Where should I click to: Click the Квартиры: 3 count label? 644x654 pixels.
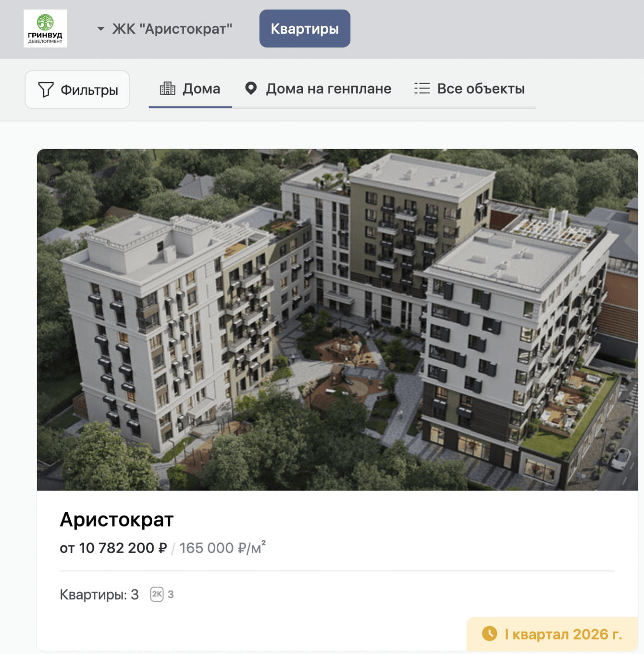tap(99, 595)
